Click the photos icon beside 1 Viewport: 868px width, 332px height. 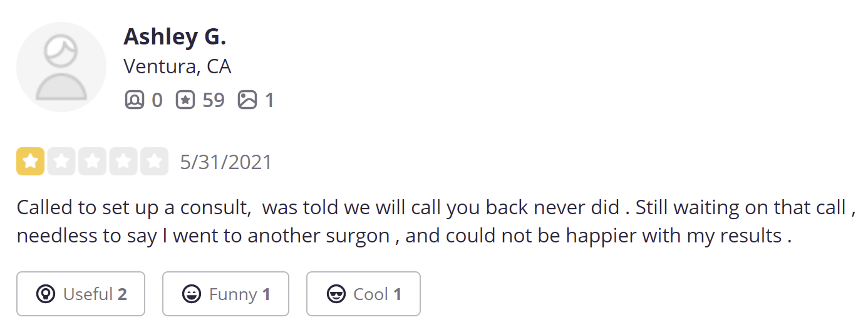click(247, 100)
